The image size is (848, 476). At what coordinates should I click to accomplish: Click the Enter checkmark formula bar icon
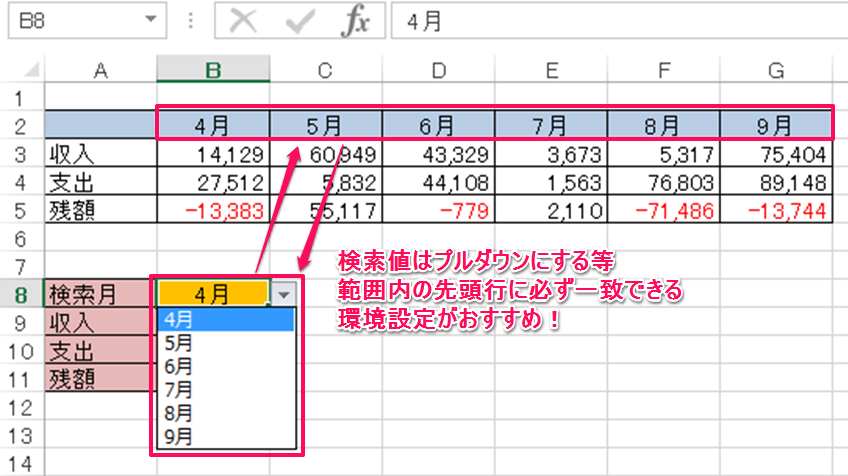tap(297, 22)
